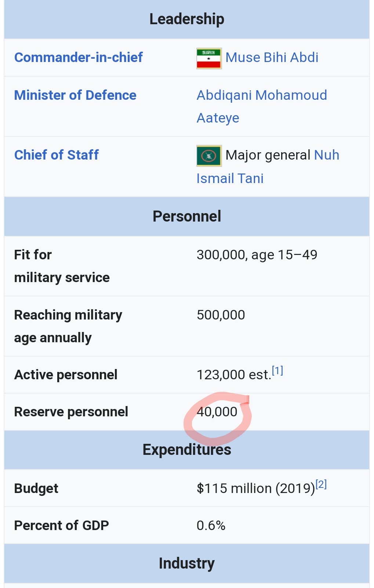The height and width of the screenshot is (588, 374).
Task: Click the 300,000, age 15–49 value
Action: coord(257,255)
